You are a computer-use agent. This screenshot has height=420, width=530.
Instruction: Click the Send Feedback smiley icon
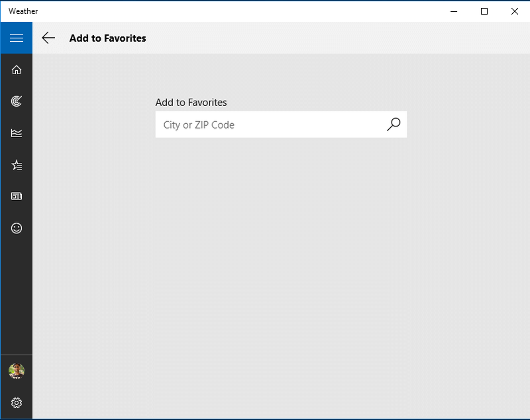click(16, 228)
